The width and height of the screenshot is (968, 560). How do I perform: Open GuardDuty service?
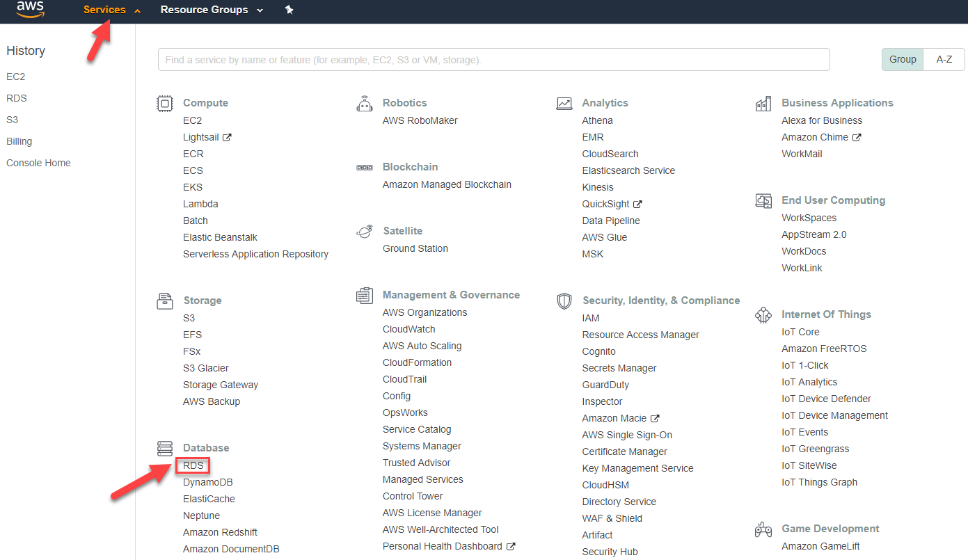[x=605, y=385]
